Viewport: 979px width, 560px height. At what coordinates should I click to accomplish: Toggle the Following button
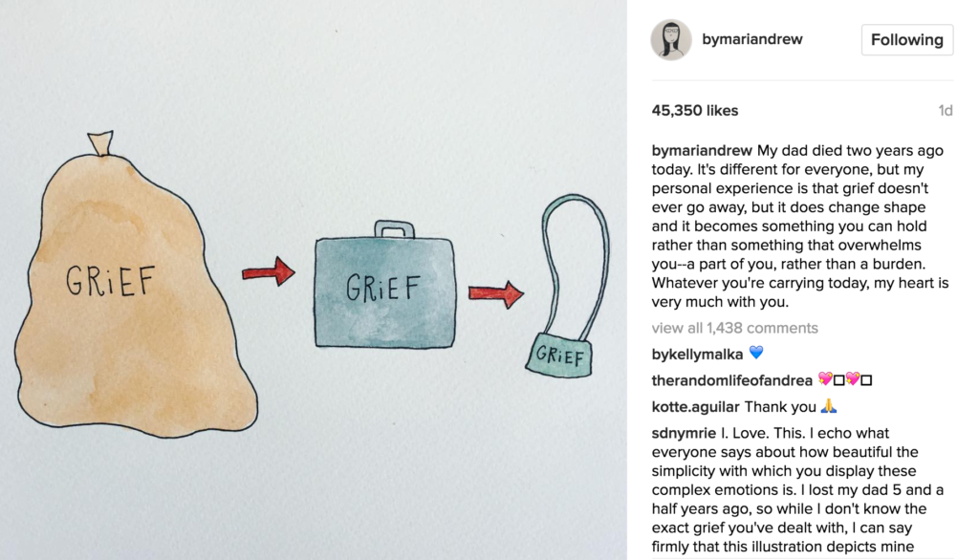click(907, 40)
